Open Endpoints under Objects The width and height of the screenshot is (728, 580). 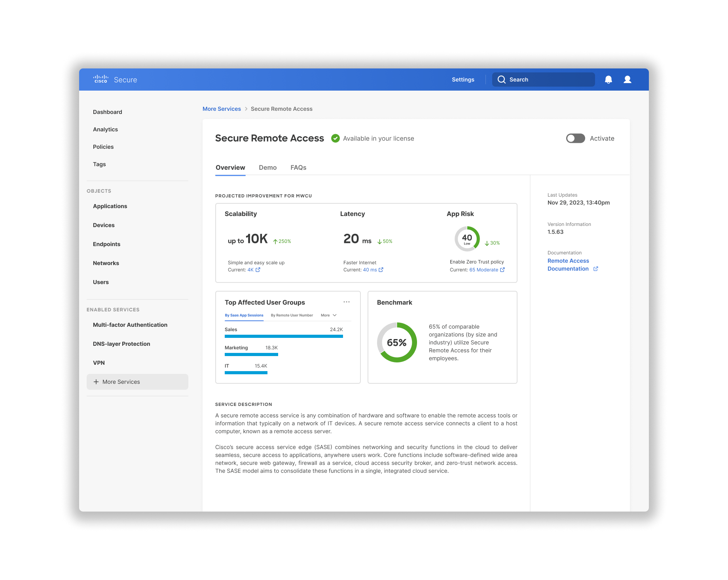pos(106,244)
